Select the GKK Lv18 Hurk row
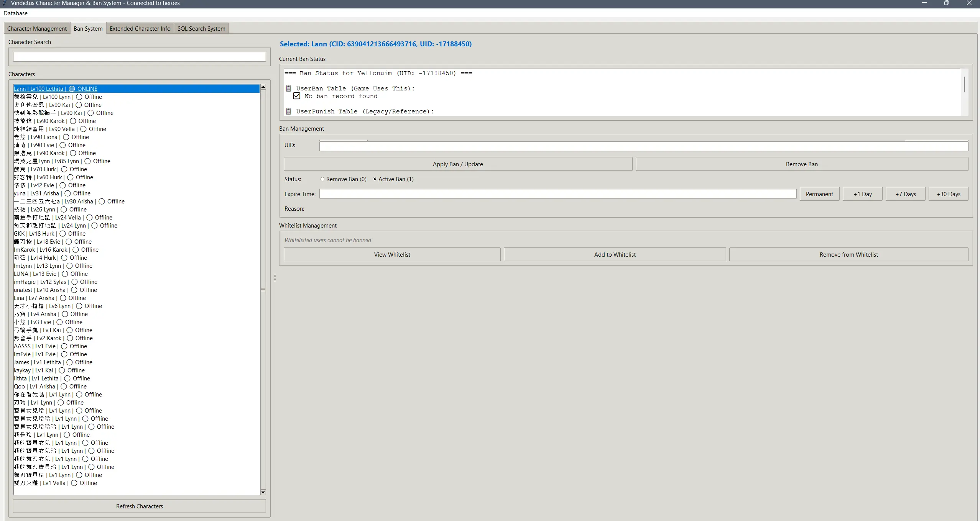The image size is (980, 521). 136,233
